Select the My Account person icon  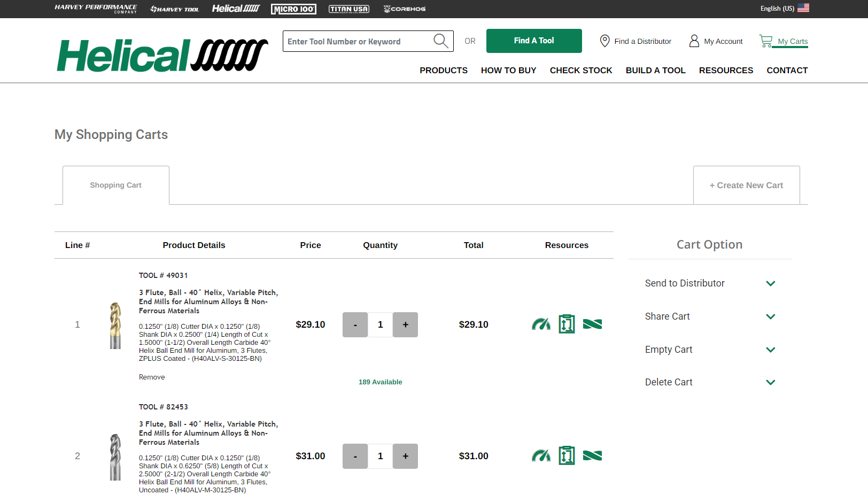pyautogui.click(x=694, y=41)
